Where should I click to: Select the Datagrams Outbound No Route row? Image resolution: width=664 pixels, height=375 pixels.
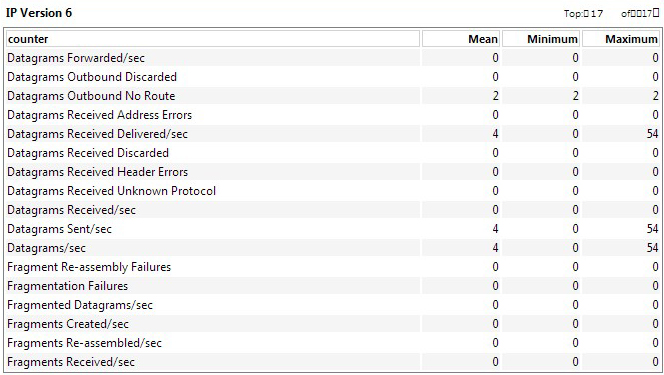tap(332, 96)
